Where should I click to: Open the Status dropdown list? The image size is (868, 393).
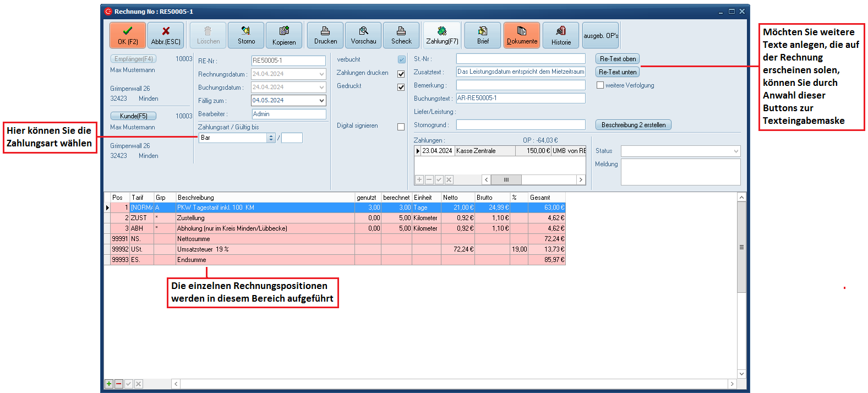coord(736,151)
